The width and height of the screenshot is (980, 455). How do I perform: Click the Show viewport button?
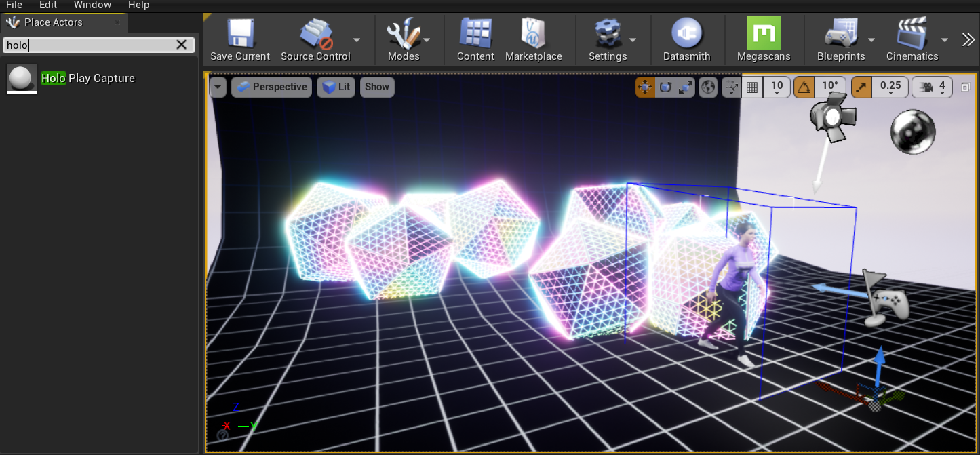click(377, 87)
